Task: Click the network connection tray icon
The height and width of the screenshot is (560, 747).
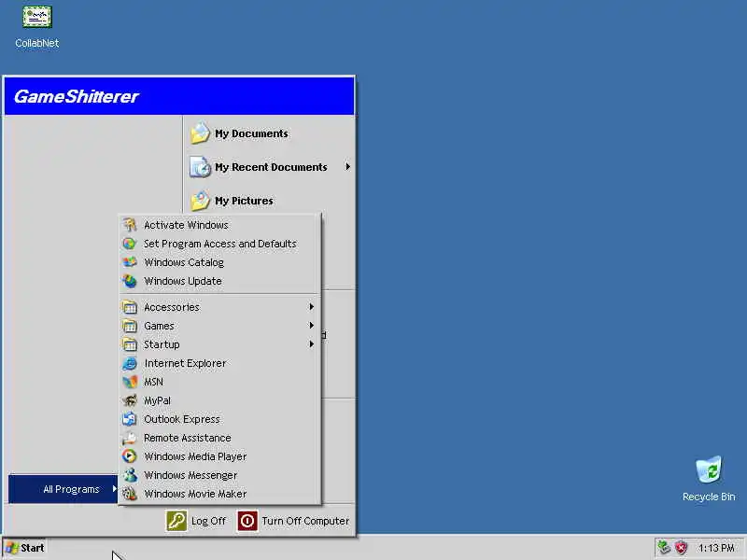Action: click(664, 548)
